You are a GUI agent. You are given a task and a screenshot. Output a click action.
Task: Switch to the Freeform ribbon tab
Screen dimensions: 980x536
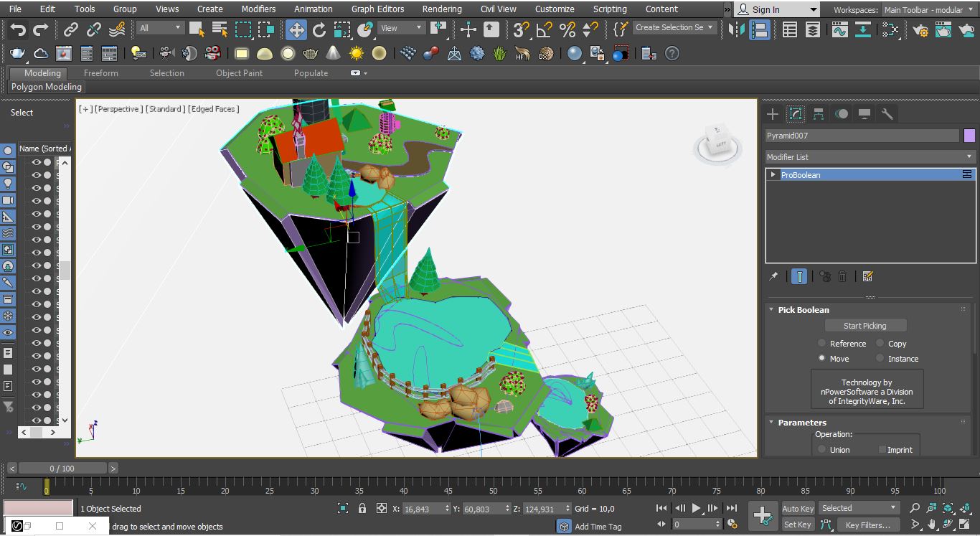(x=101, y=73)
